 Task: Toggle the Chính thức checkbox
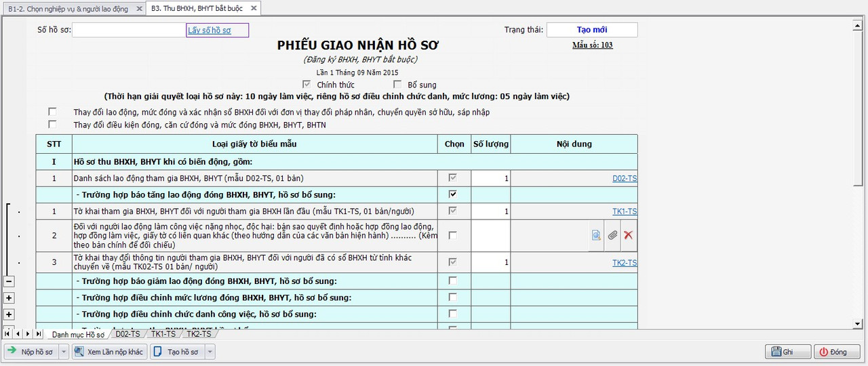307,85
